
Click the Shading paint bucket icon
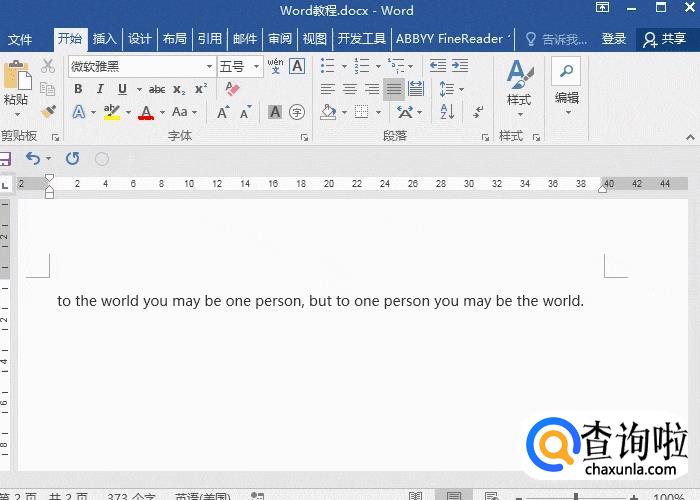(328, 112)
